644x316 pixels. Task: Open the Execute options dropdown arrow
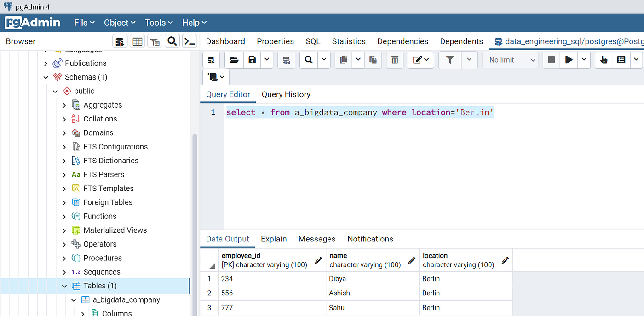click(x=583, y=60)
